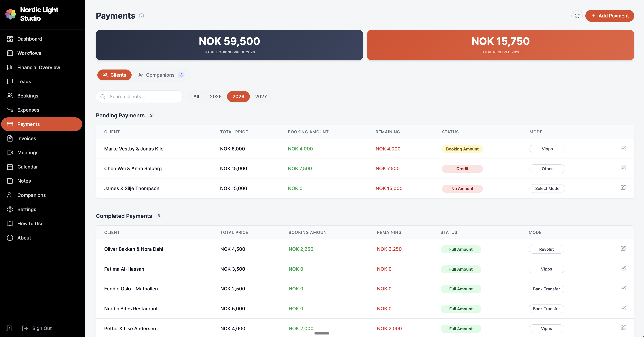644x337 pixels.
Task: Select the Clients tab
Action: click(114, 75)
